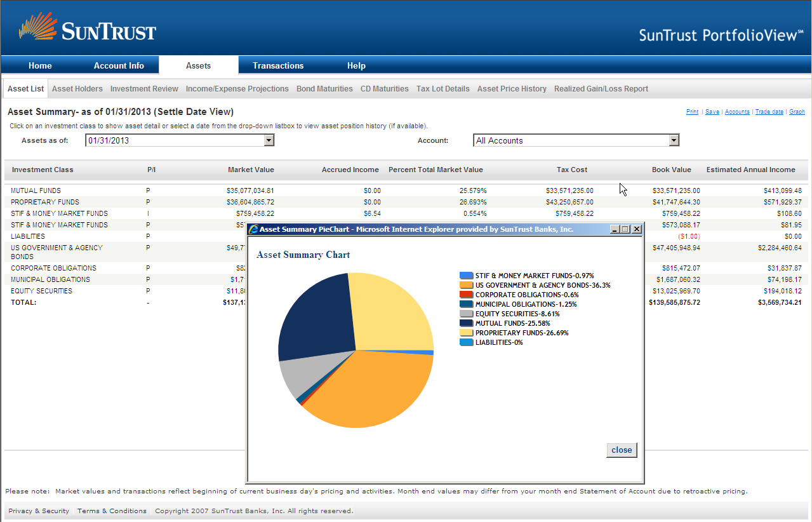Click the Liabilities legend swatch
Viewport: 812px width, 522px height.
[x=467, y=342]
